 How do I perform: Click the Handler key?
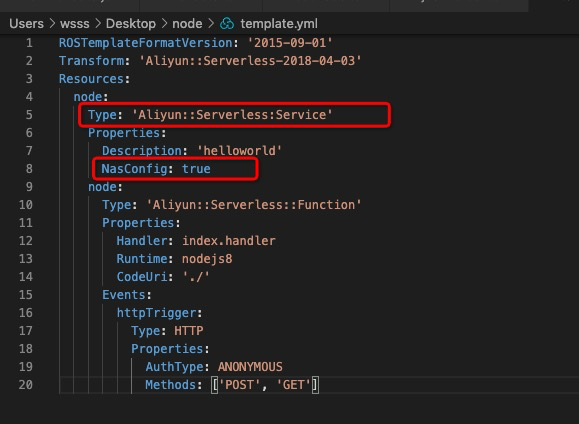[x=142, y=241]
